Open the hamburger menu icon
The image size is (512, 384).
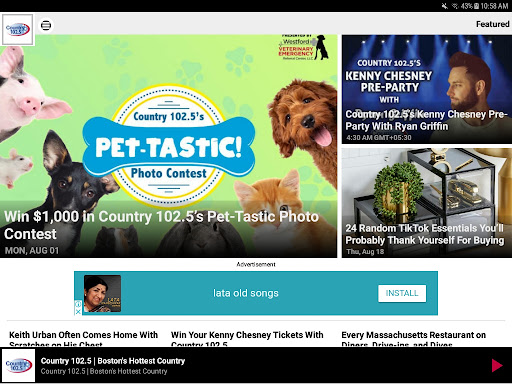click(46, 25)
